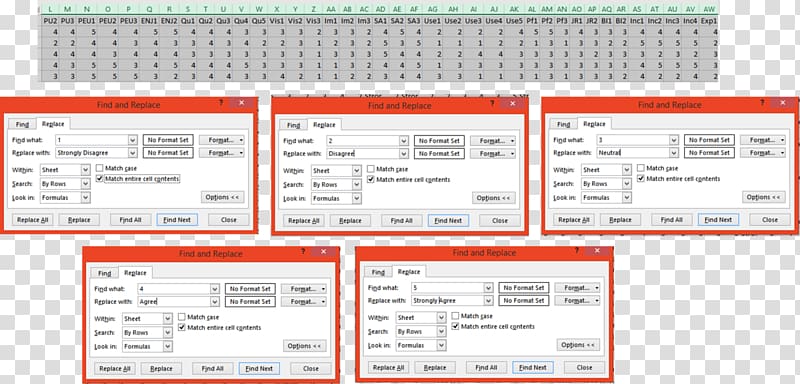The image size is (800, 384).
Task: Click Replace All in the Neutral dialog
Action: [x=573, y=220]
